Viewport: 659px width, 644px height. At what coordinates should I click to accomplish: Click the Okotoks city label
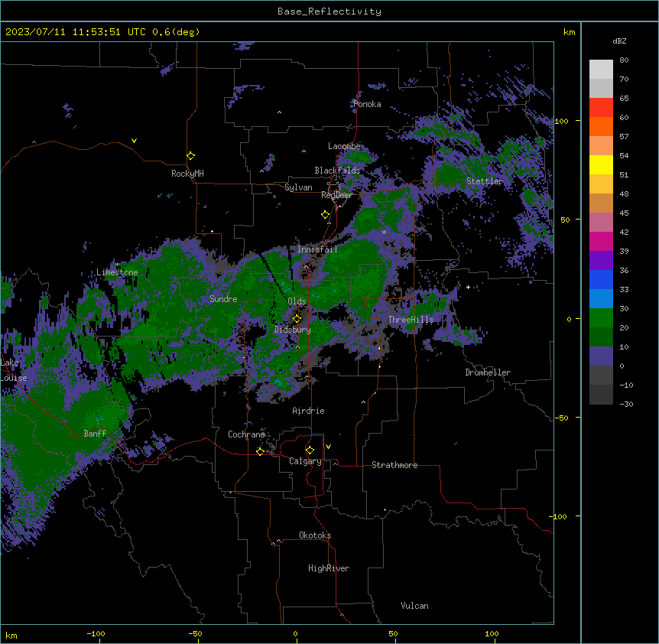315,535
